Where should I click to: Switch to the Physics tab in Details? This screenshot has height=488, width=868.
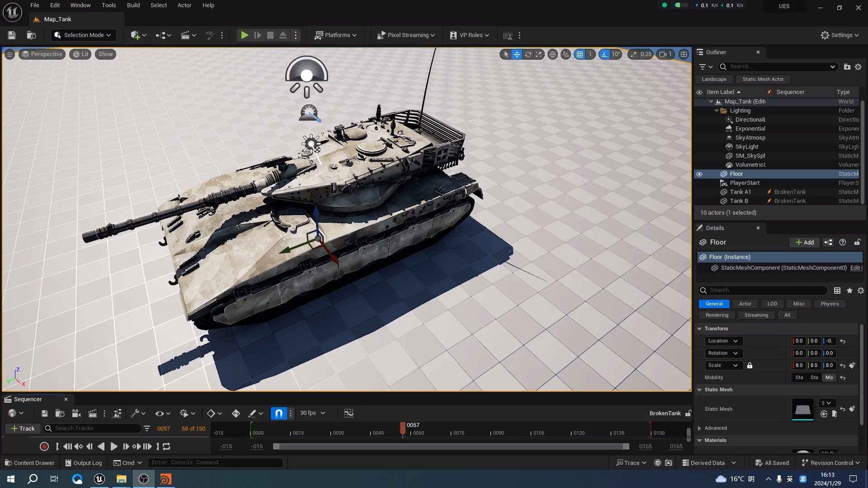coord(830,304)
